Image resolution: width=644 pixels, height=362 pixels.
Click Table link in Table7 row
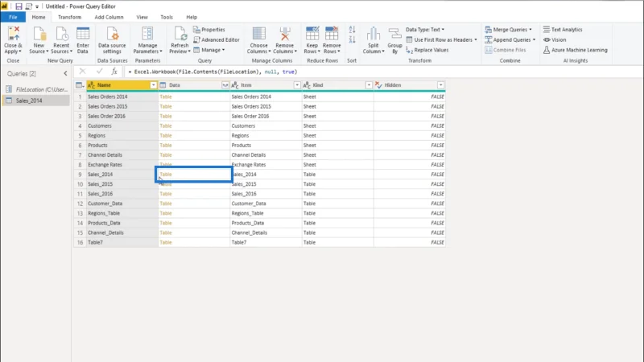[166, 243]
